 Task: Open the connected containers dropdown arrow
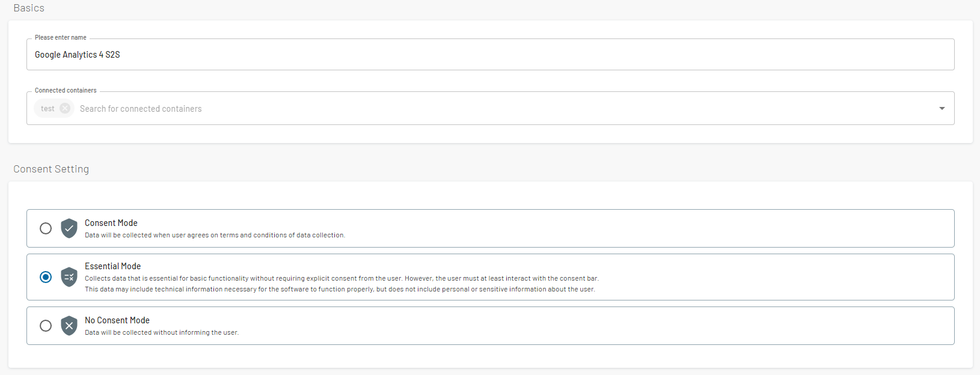(x=942, y=108)
